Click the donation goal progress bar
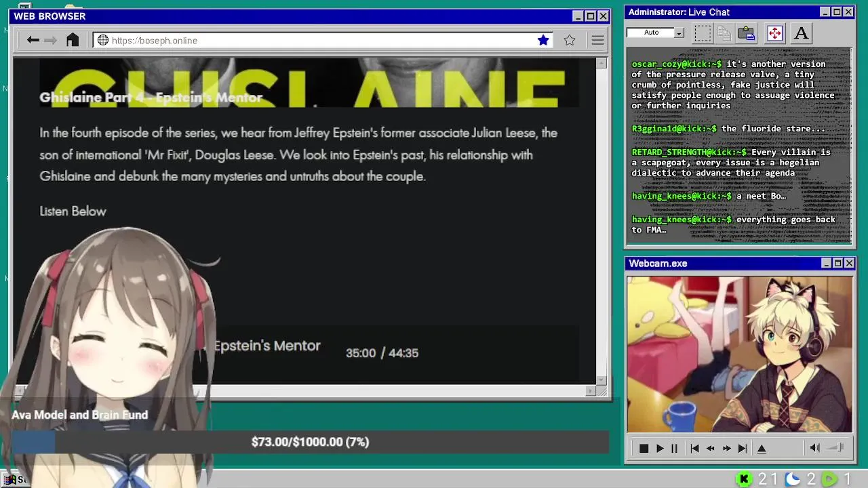 (x=310, y=442)
